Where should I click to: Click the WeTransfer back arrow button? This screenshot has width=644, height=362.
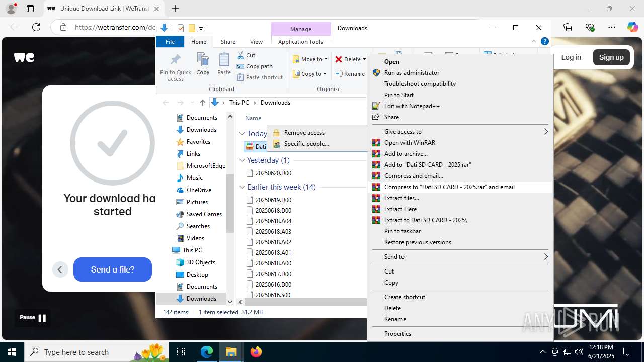60,269
